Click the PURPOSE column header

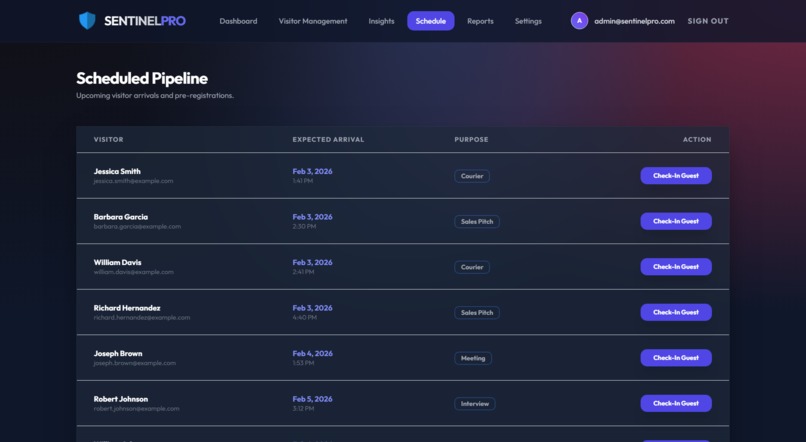click(x=471, y=139)
